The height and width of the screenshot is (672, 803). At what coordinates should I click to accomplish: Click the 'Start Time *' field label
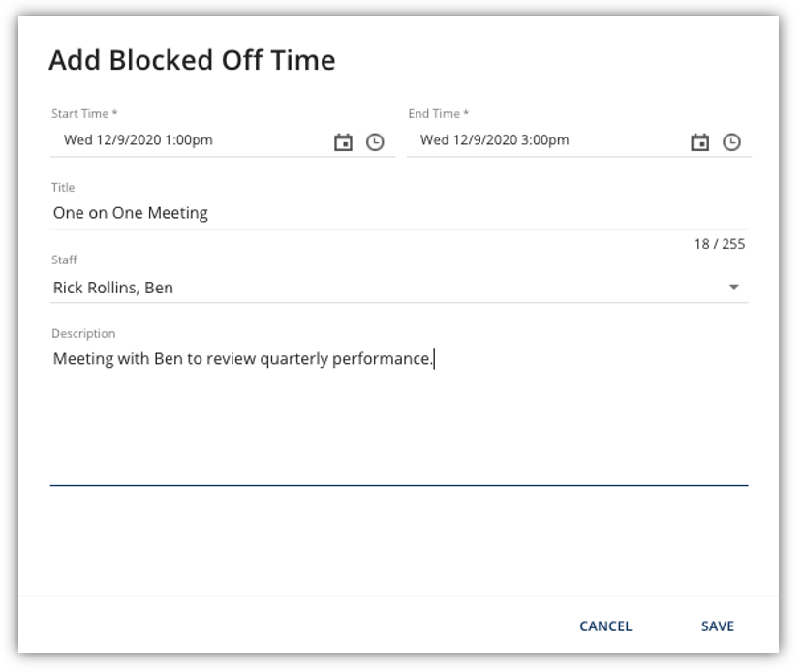click(x=84, y=113)
